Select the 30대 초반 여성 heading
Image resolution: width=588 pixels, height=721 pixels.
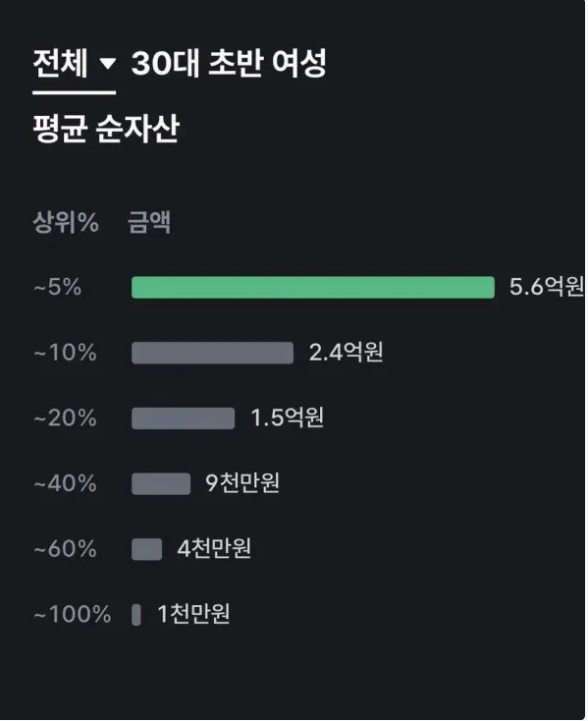[229, 63]
